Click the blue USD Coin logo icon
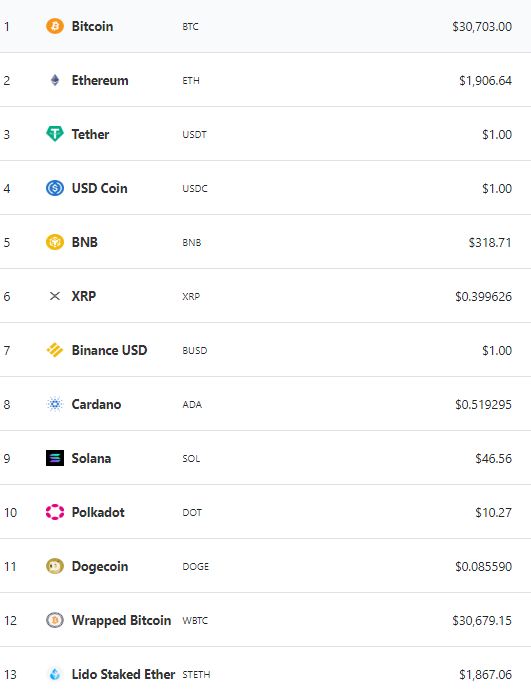This screenshot has width=531, height=693. (55, 188)
